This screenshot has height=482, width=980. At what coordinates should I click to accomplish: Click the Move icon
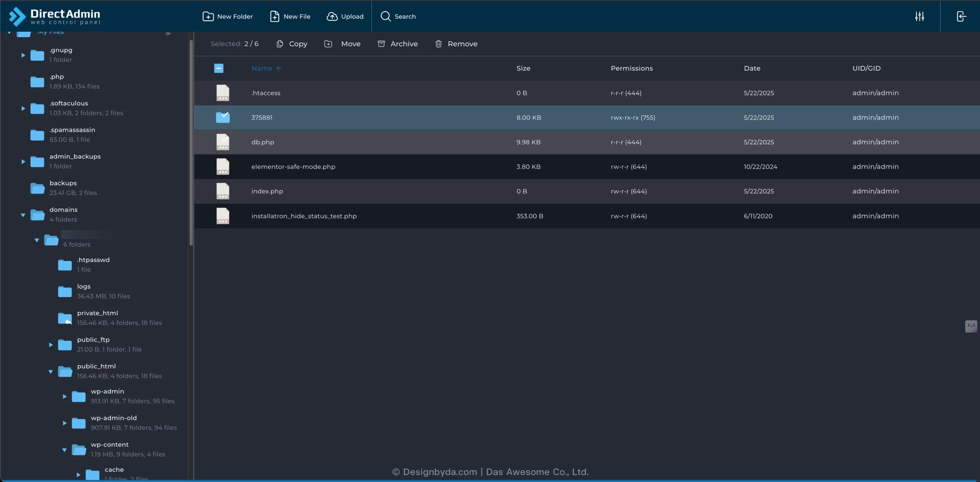coord(328,44)
